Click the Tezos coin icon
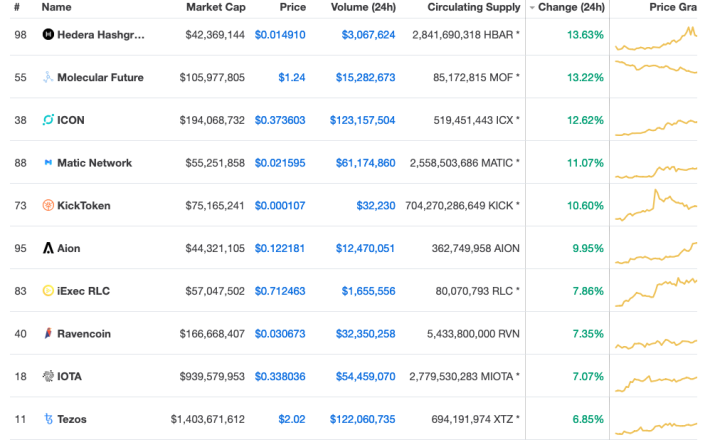This screenshot has height=440, width=710. (x=48, y=419)
